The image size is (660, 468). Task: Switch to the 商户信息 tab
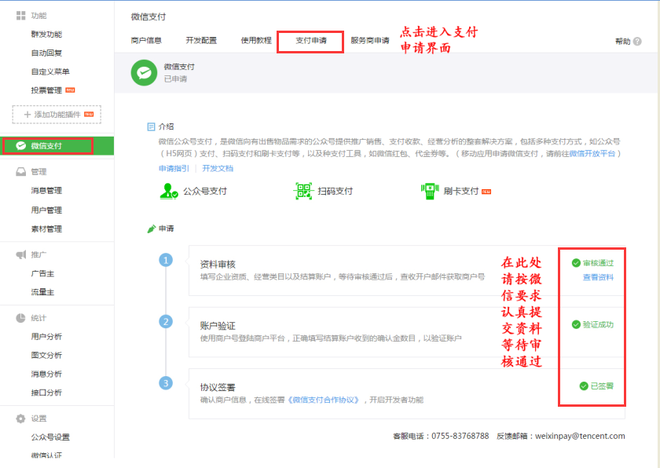coord(146,40)
